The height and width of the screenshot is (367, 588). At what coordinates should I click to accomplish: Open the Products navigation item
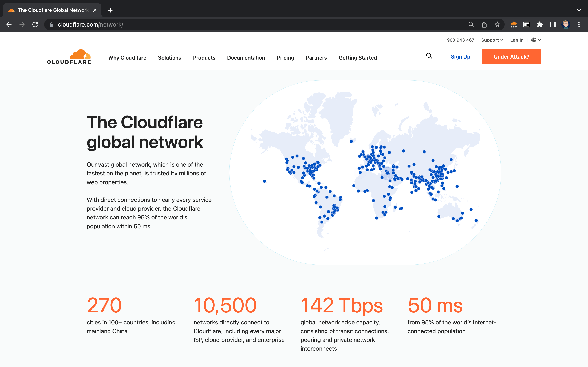tap(204, 57)
